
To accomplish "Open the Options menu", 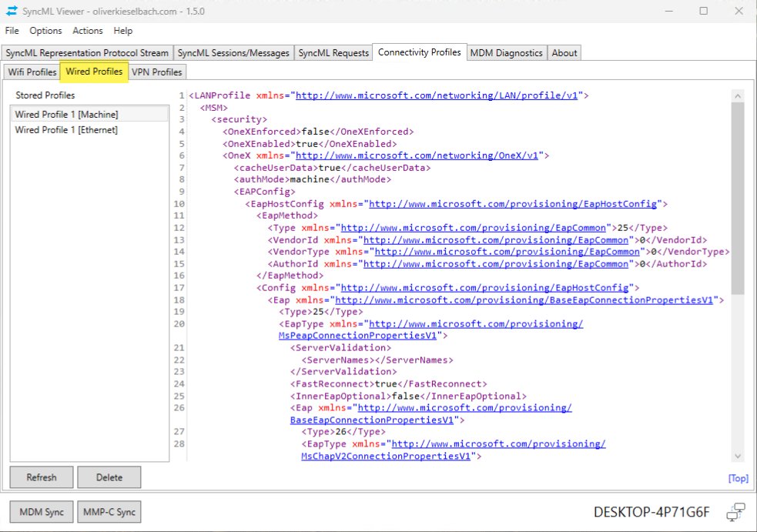I will 46,31.
